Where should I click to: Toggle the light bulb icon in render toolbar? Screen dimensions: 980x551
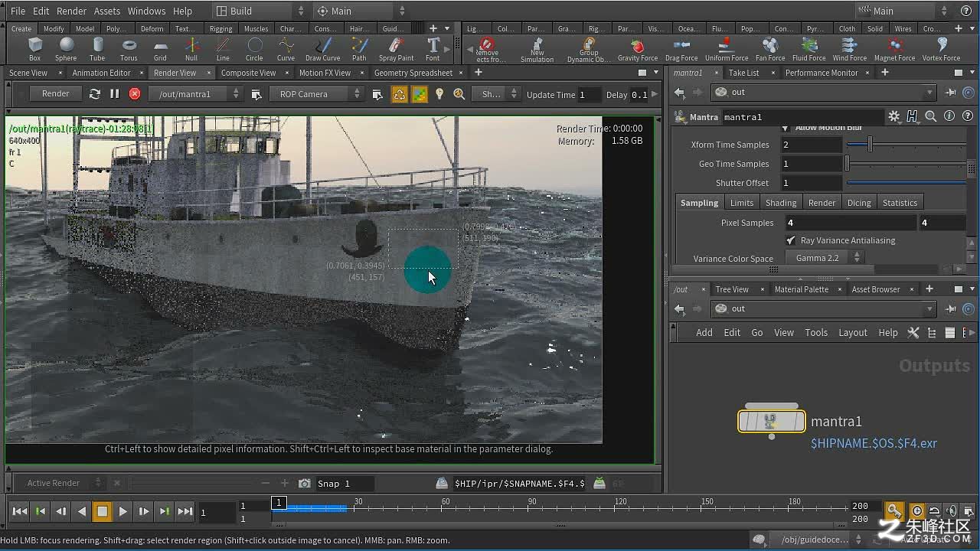(439, 94)
